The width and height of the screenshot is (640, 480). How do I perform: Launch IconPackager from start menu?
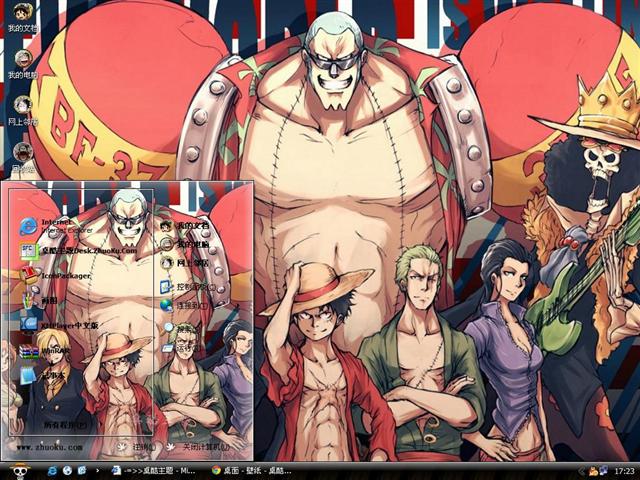click(55, 276)
